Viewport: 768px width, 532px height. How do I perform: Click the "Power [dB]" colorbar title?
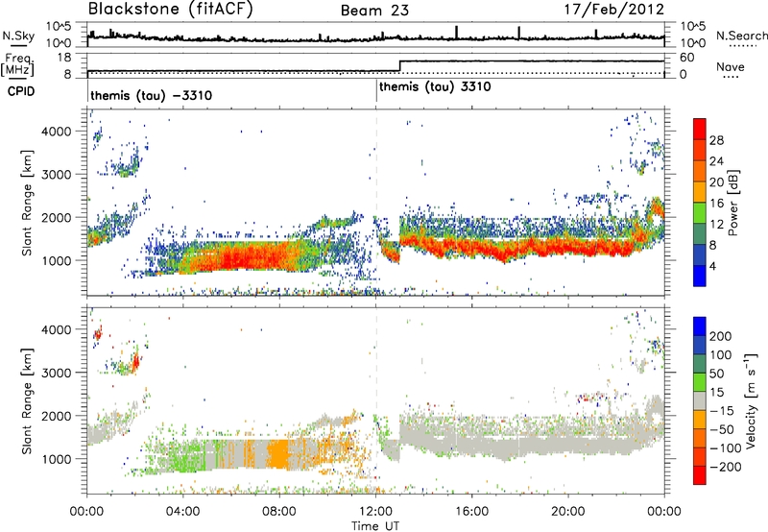point(733,203)
